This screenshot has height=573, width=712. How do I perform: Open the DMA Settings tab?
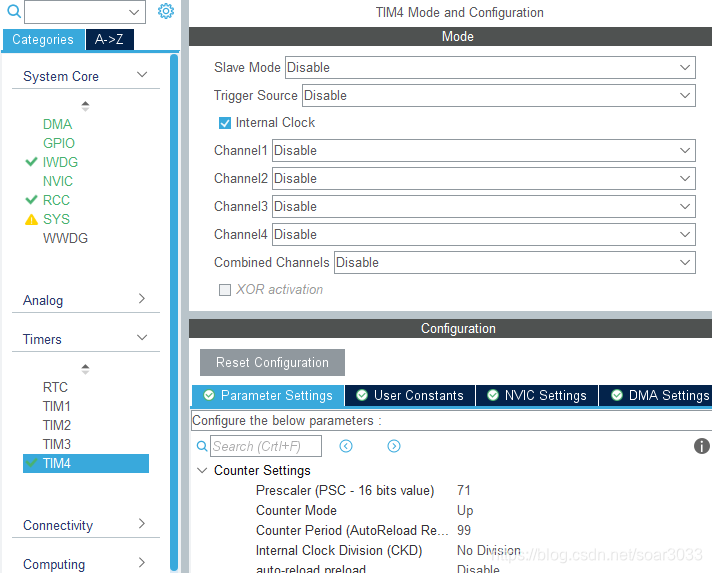[656, 395]
